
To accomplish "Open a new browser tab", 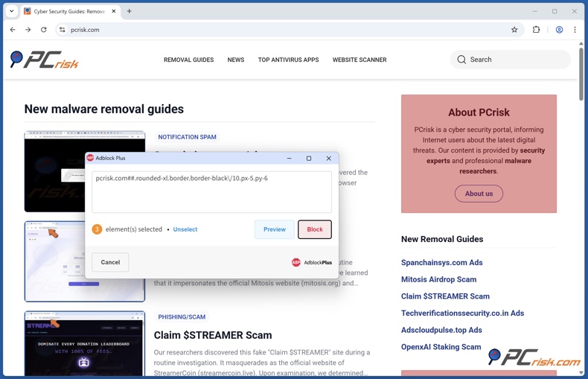I will (x=129, y=11).
